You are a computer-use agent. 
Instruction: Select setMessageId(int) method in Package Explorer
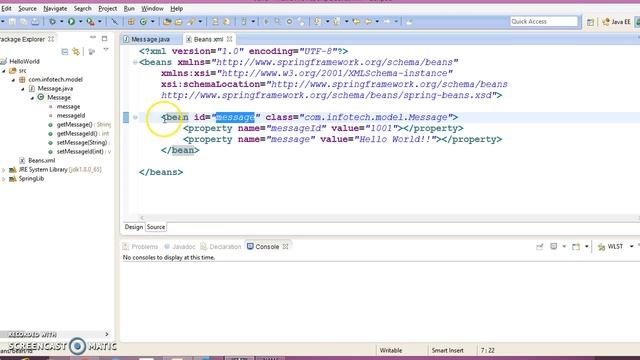(x=80, y=151)
